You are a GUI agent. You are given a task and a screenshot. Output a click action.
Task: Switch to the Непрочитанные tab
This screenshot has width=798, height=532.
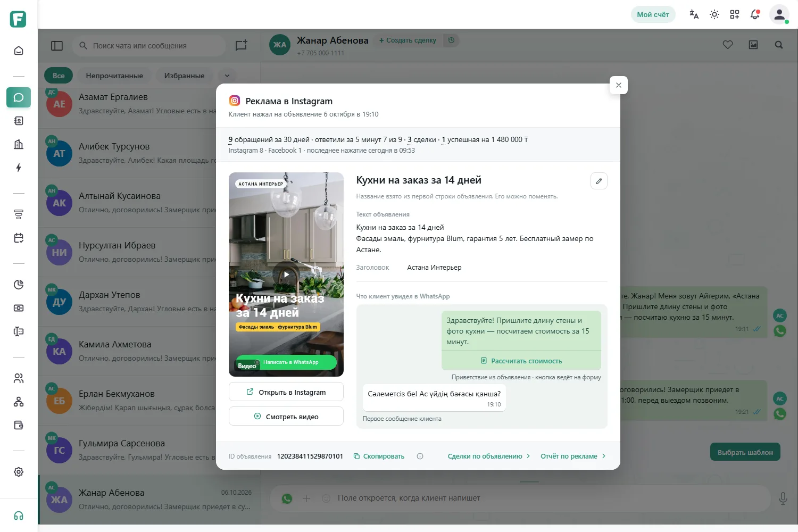[114, 76]
